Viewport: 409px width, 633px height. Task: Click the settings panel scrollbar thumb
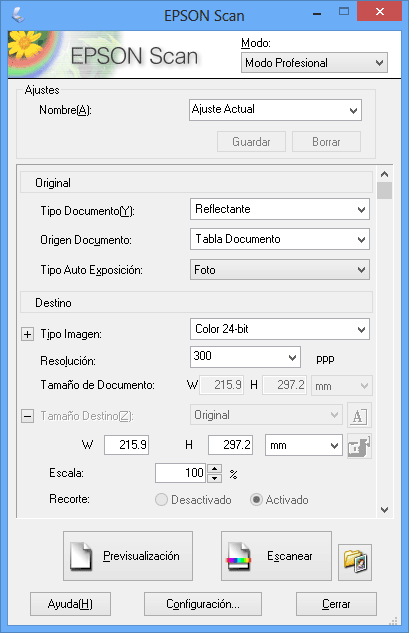[x=384, y=191]
